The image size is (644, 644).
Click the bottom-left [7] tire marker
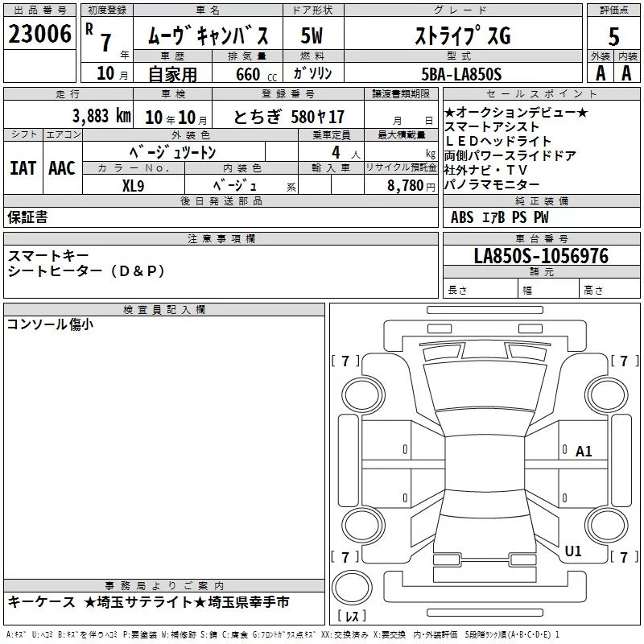coord(345,557)
